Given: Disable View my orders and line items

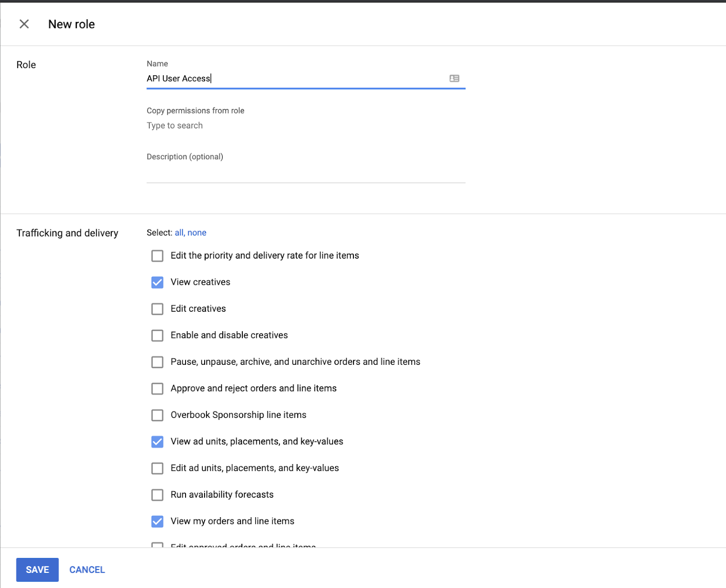Looking at the screenshot, I should (x=157, y=521).
